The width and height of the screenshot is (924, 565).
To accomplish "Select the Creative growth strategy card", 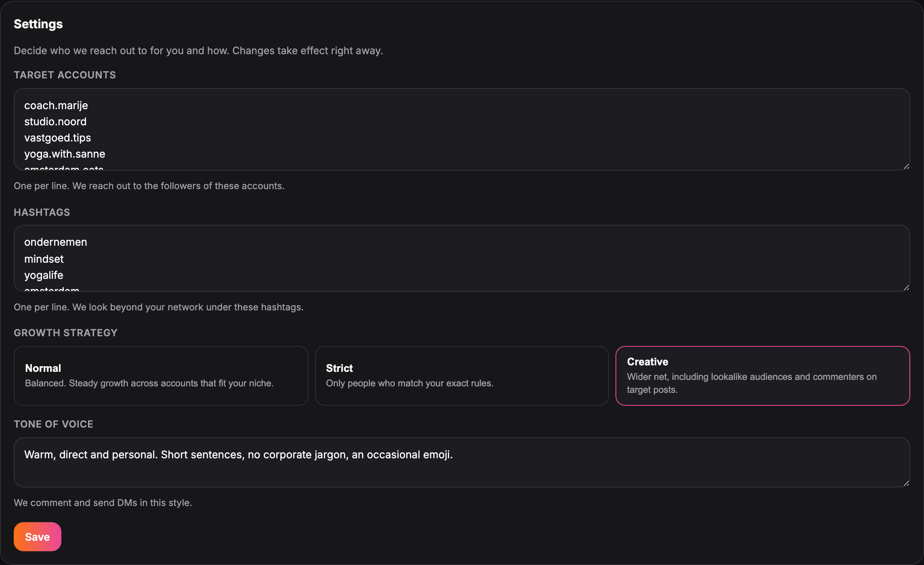I will [762, 376].
